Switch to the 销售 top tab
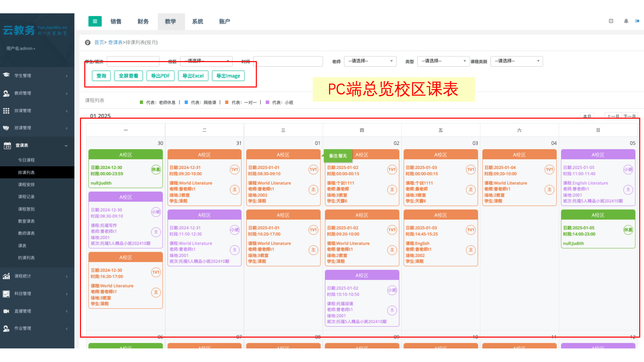Viewport: 644px width, 362px height. pos(116,21)
